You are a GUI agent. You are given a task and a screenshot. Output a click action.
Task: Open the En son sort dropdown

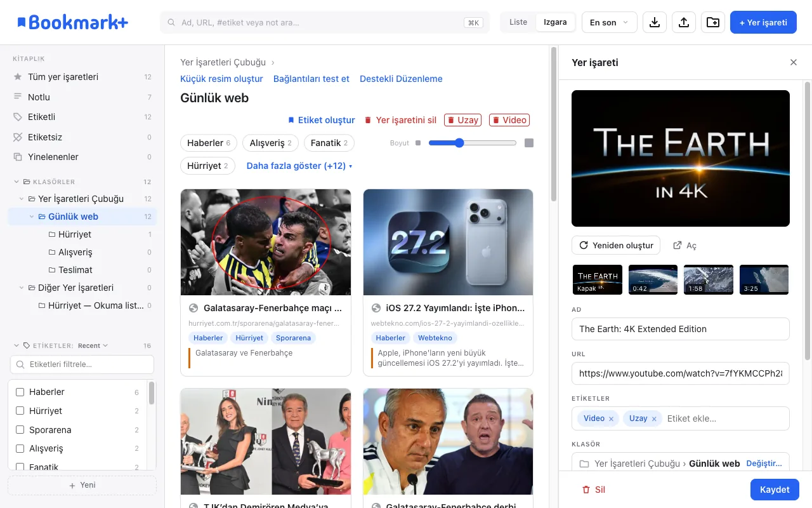609,22
